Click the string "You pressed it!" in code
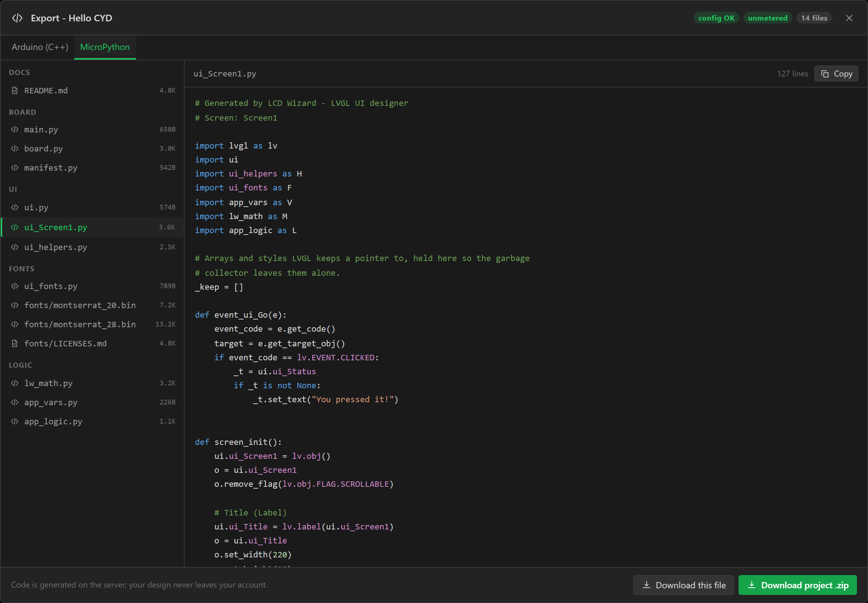This screenshot has height=603, width=868. point(353,399)
